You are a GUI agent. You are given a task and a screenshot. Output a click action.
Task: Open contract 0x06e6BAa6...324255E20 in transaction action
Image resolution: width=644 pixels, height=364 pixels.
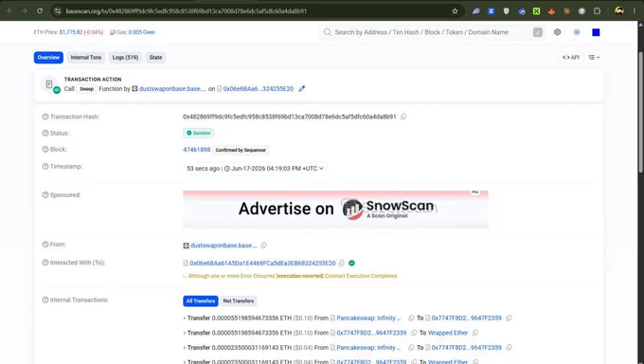click(x=259, y=89)
